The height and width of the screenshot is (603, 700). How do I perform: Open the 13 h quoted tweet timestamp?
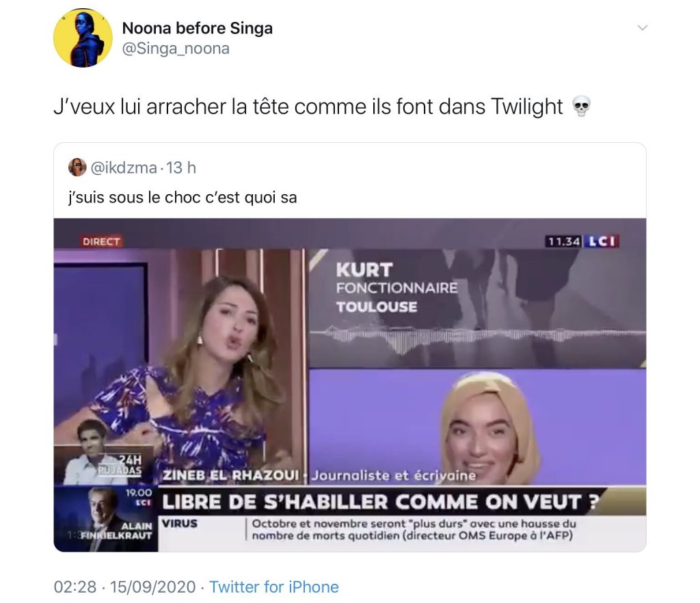coord(181,167)
